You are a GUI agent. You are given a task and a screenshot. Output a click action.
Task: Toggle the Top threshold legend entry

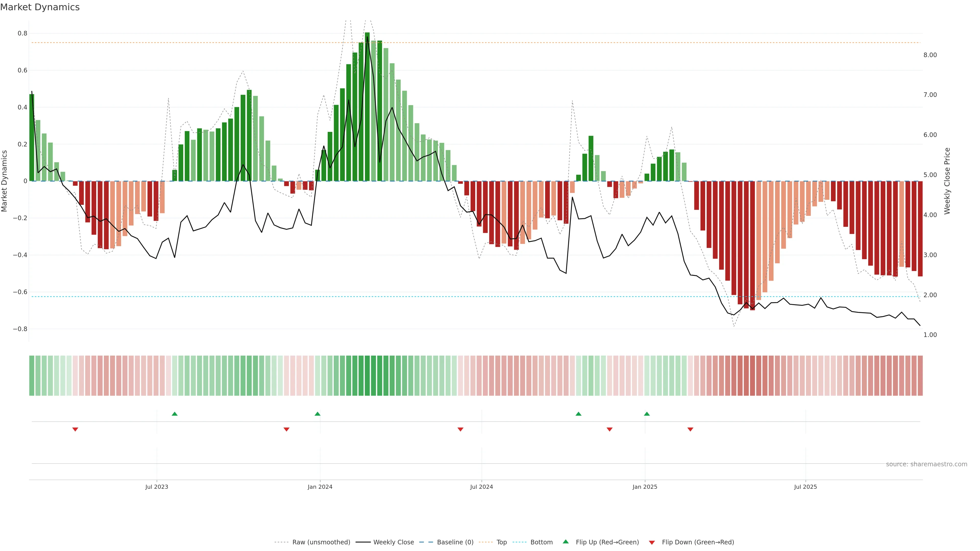point(501,542)
